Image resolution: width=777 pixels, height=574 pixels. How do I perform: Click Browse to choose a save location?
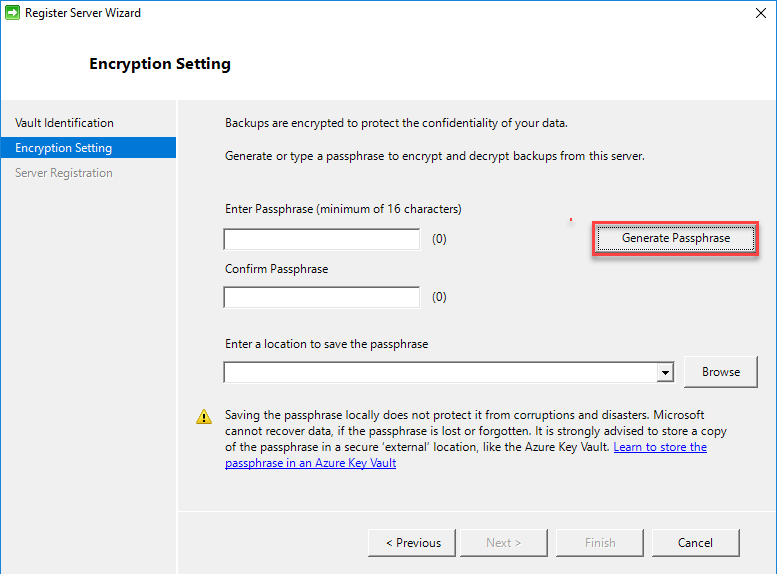tap(721, 372)
